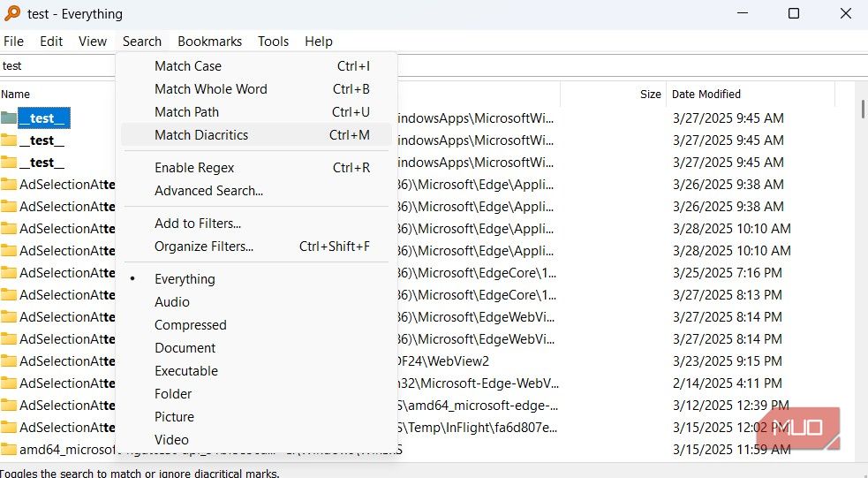Open the Bookmarks menu
The height and width of the screenshot is (478, 868).
[209, 42]
